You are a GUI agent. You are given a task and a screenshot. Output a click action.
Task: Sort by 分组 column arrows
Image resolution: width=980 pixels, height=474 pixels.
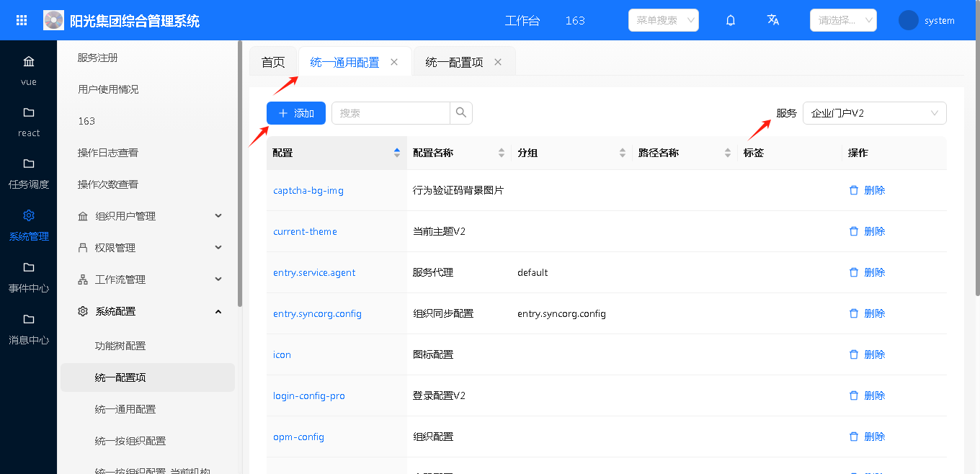coord(623,153)
